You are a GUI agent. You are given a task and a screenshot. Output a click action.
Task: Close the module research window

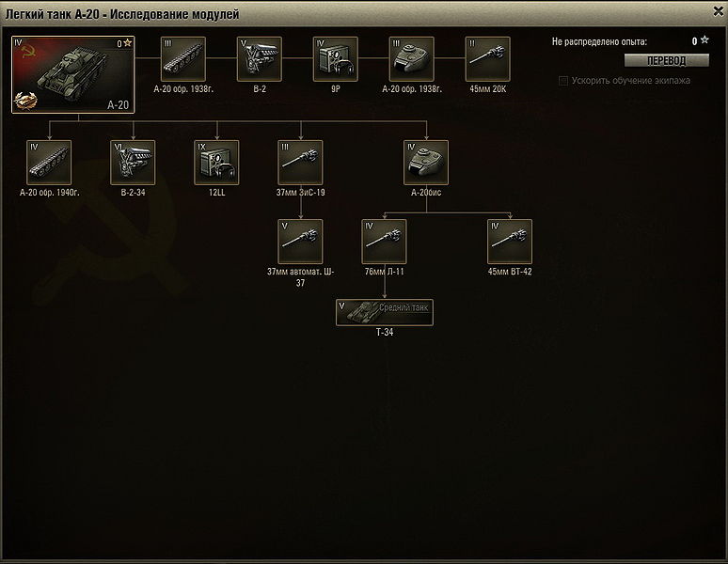point(718,11)
